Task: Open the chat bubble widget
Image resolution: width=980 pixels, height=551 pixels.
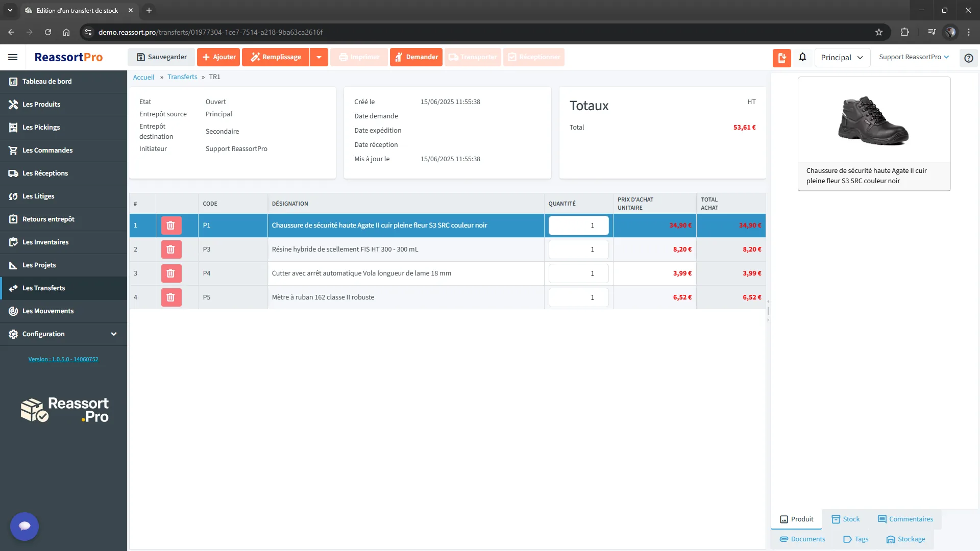Action: click(24, 527)
